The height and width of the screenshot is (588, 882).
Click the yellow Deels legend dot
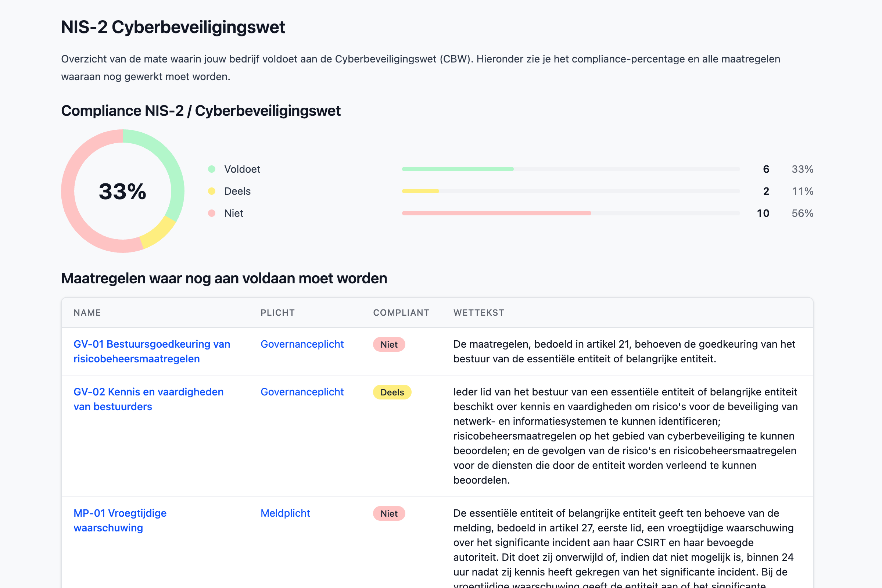coord(212,191)
